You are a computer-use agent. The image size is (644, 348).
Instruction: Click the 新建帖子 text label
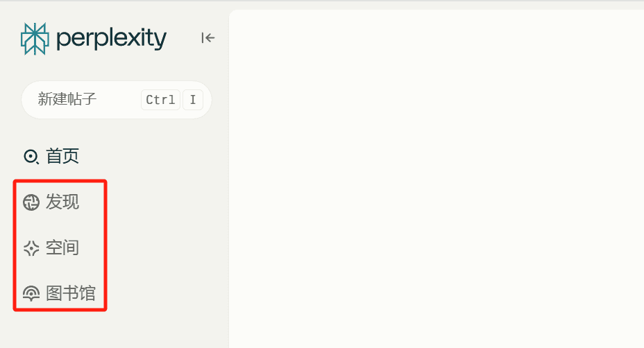point(67,100)
